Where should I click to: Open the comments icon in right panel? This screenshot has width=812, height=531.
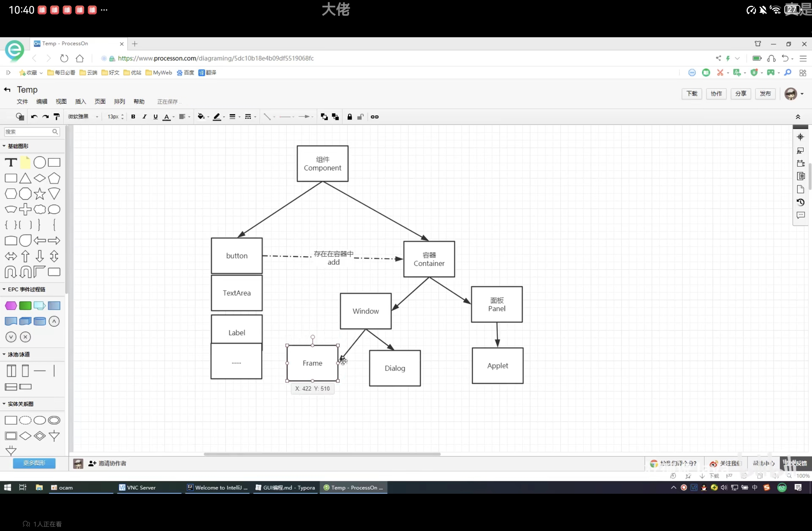800,215
